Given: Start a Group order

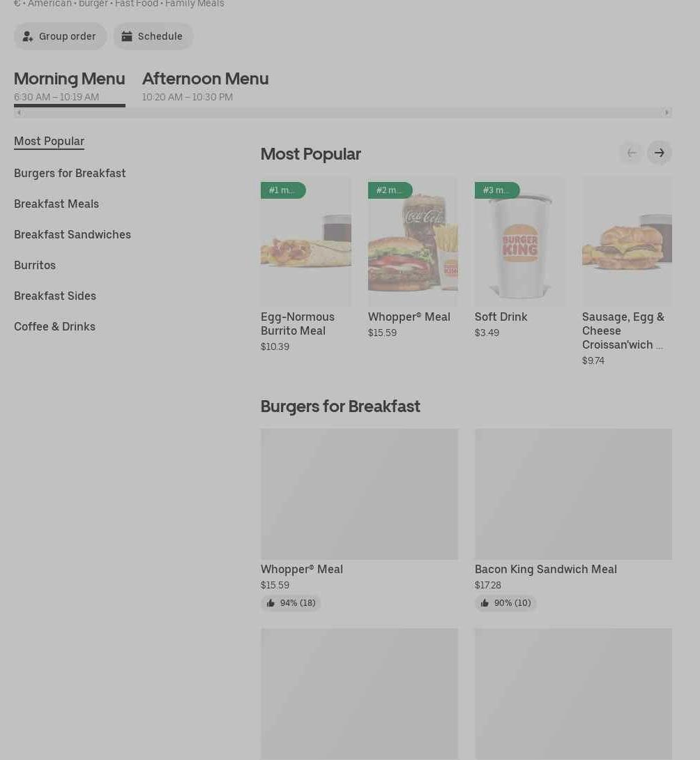Looking at the screenshot, I should [x=60, y=36].
